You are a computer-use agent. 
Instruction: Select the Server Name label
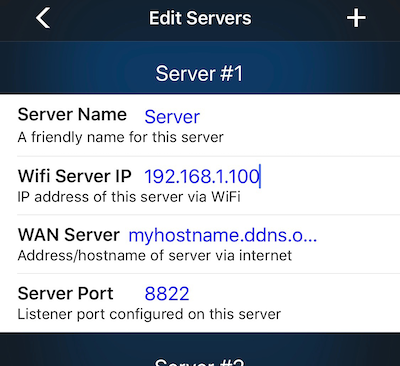point(72,114)
